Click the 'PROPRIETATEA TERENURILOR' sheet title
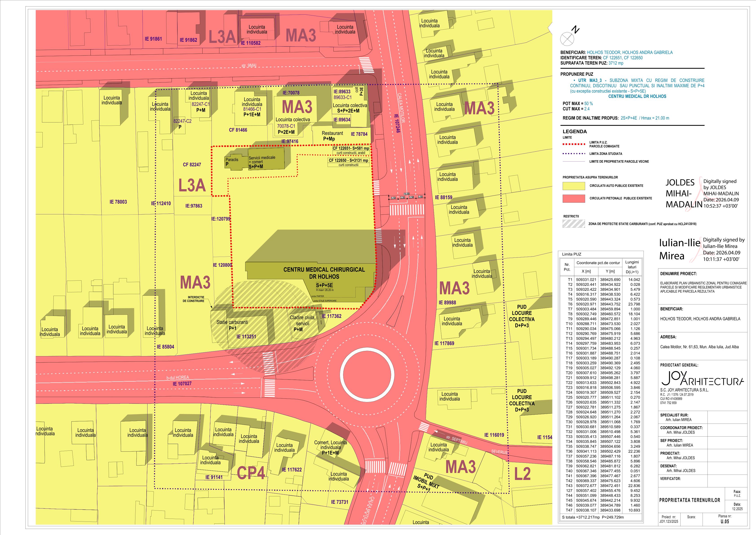The image size is (756, 535). pyautogui.click(x=690, y=500)
